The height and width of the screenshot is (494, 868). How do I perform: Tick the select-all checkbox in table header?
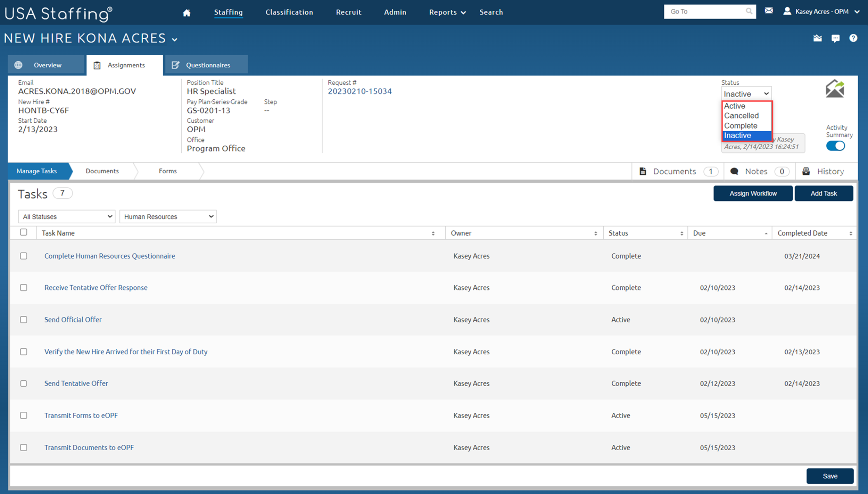click(x=24, y=232)
